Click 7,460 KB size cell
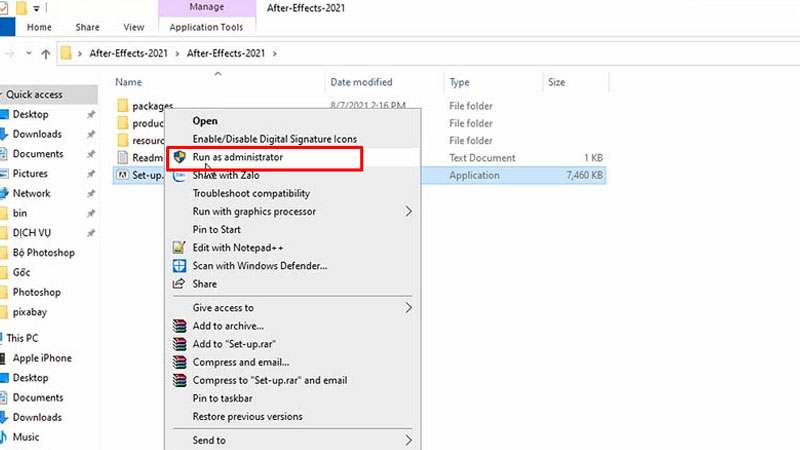This screenshot has width=800, height=450. 584,175
